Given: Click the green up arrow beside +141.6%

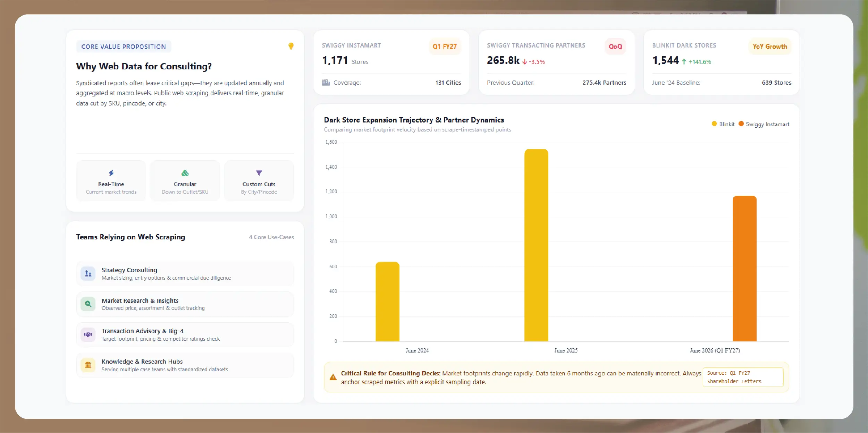Looking at the screenshot, I should 684,62.
